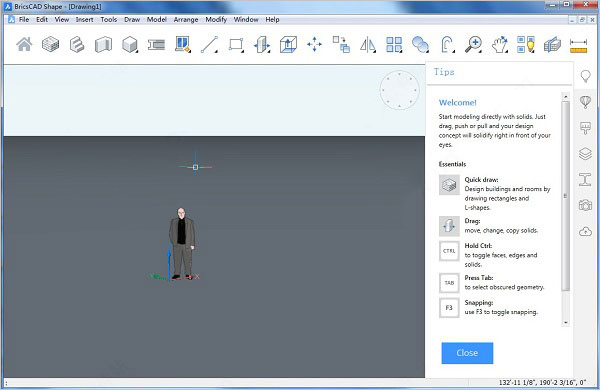Viewport: 600px width, 390px height.
Task: Select the Fillet edges tool
Action: point(447,44)
